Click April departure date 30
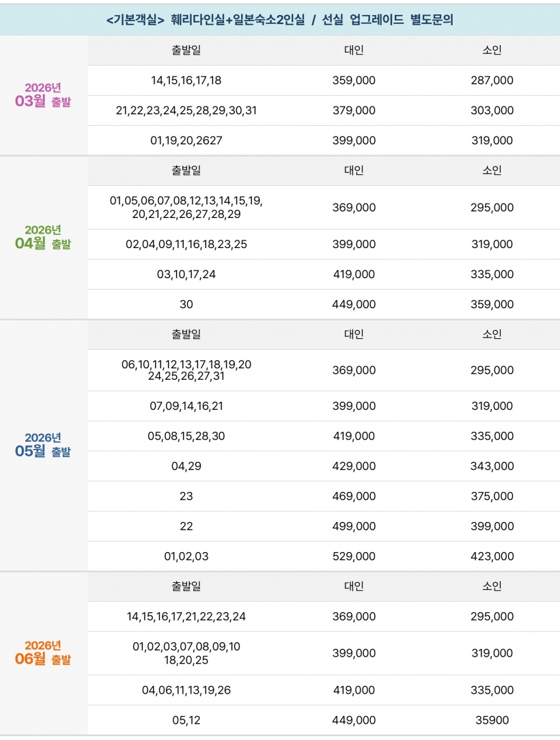This screenshot has height=740, width=560. point(186,305)
